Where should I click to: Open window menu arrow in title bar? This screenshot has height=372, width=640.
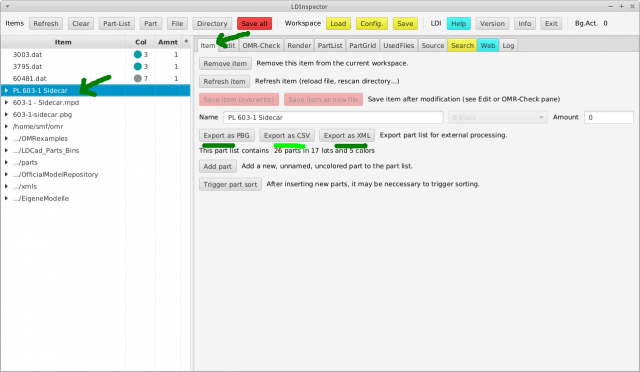point(7,7)
